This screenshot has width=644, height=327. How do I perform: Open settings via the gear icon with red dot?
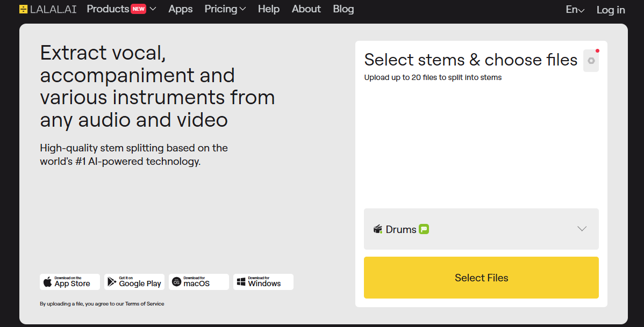tap(590, 60)
